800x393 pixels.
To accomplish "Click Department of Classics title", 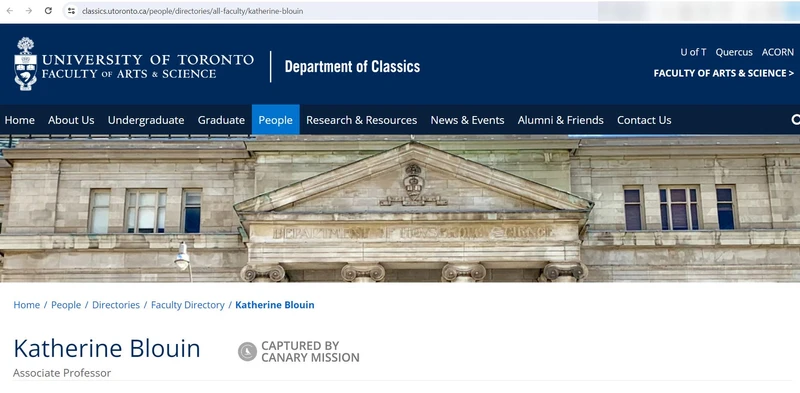I will [353, 66].
